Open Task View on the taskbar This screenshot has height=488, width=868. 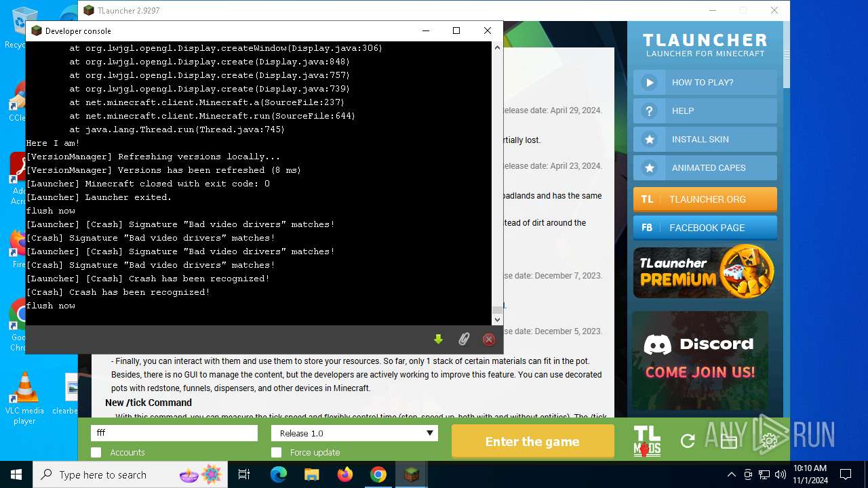point(244,474)
